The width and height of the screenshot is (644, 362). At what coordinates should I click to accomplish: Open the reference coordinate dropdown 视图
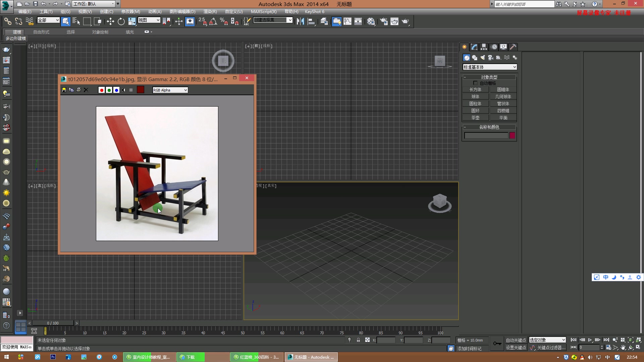pyautogui.click(x=149, y=20)
